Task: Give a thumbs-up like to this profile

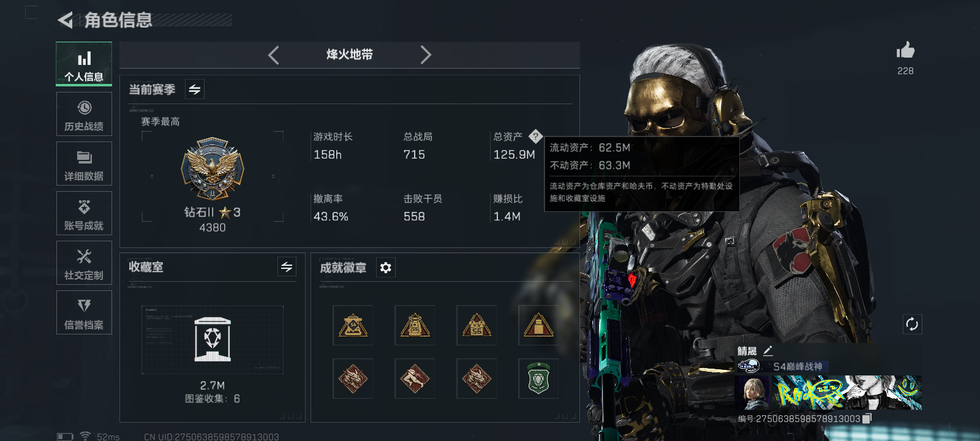Action: pos(905,50)
